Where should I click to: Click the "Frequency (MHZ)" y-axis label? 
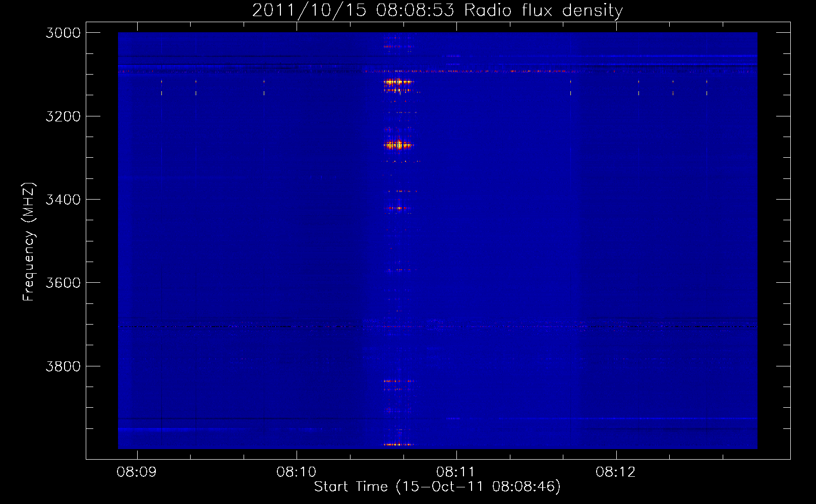29,242
